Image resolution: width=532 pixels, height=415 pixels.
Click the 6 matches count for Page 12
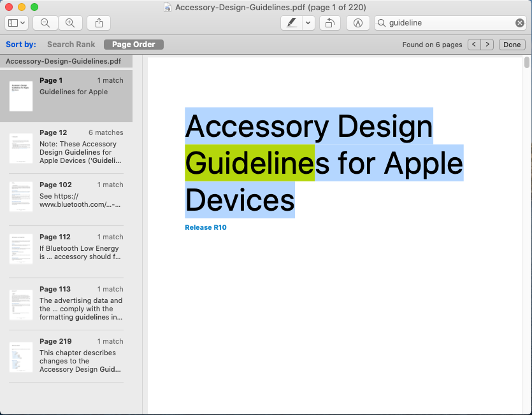click(106, 132)
